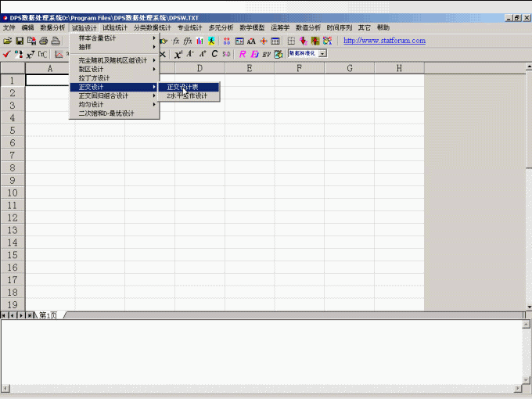The width and height of the screenshot is (532, 399).
Task: Click the italic magenta R icon
Action: click(x=243, y=54)
